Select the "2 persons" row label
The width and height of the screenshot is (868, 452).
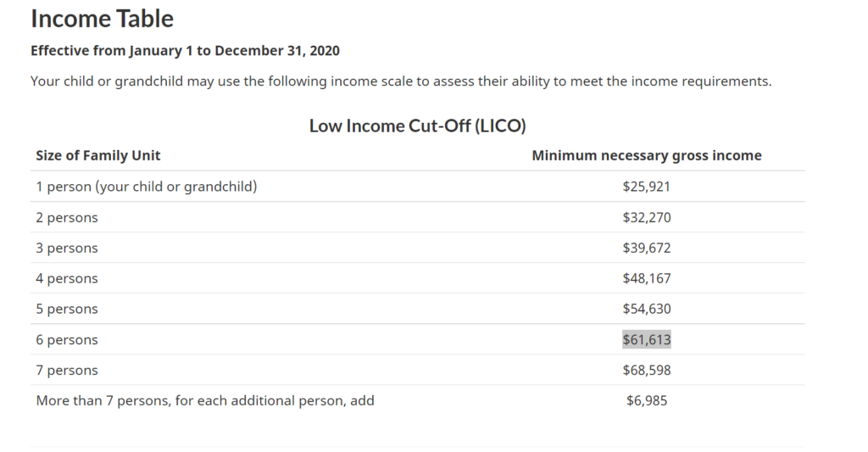click(67, 218)
